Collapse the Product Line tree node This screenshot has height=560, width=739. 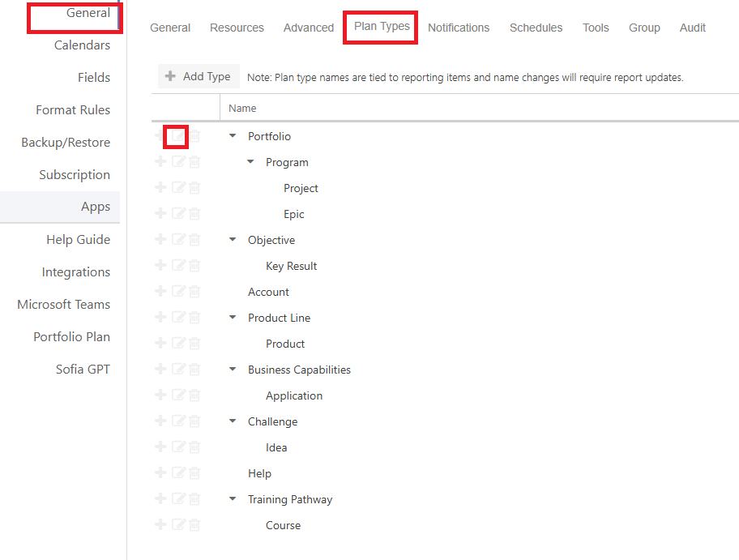[x=233, y=317]
